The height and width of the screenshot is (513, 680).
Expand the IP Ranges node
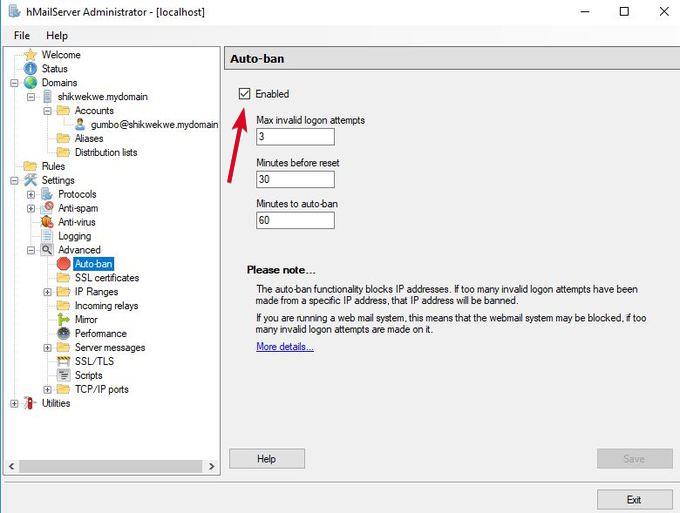click(47, 292)
